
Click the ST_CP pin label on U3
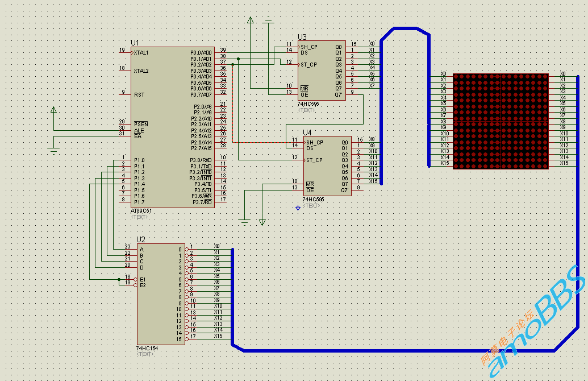[308, 65]
